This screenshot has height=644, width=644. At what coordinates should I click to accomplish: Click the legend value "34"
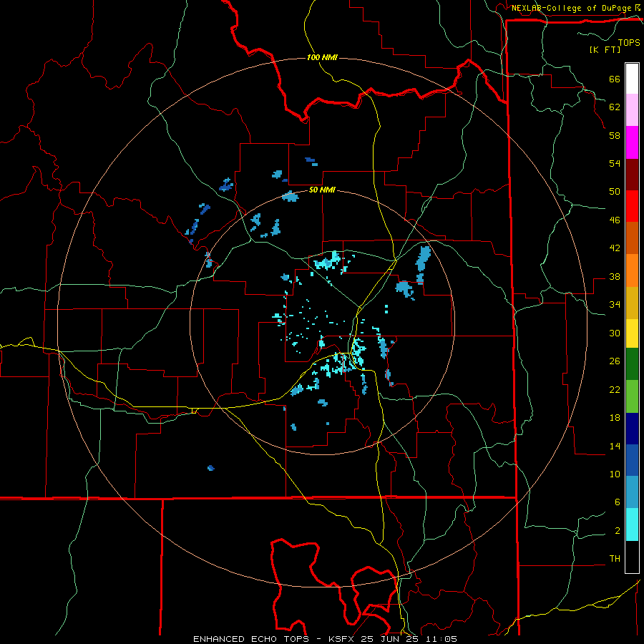(615, 304)
